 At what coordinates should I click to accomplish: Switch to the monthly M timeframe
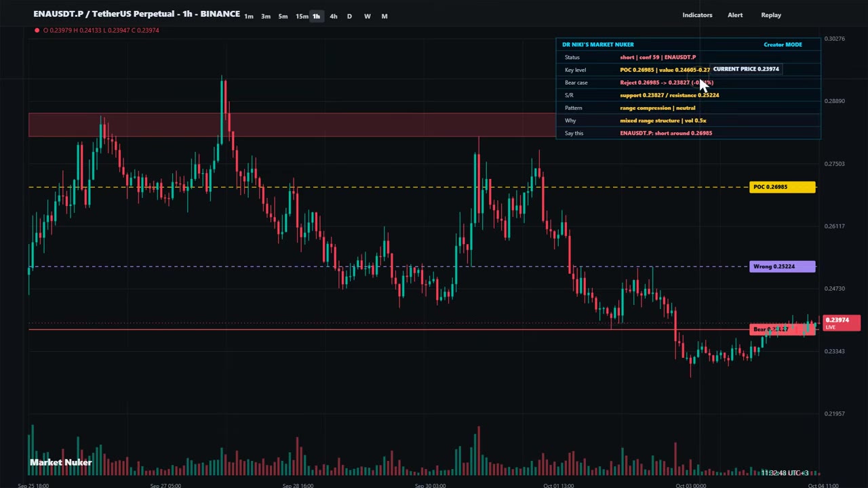[x=384, y=16]
